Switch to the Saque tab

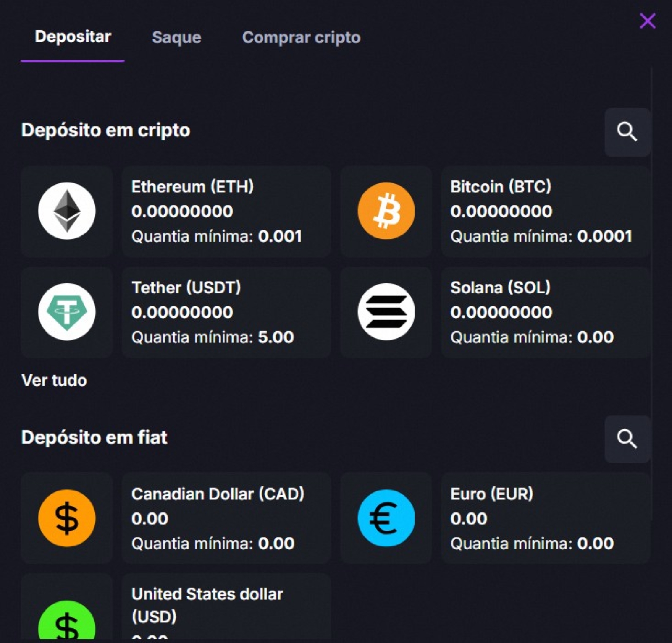(176, 37)
